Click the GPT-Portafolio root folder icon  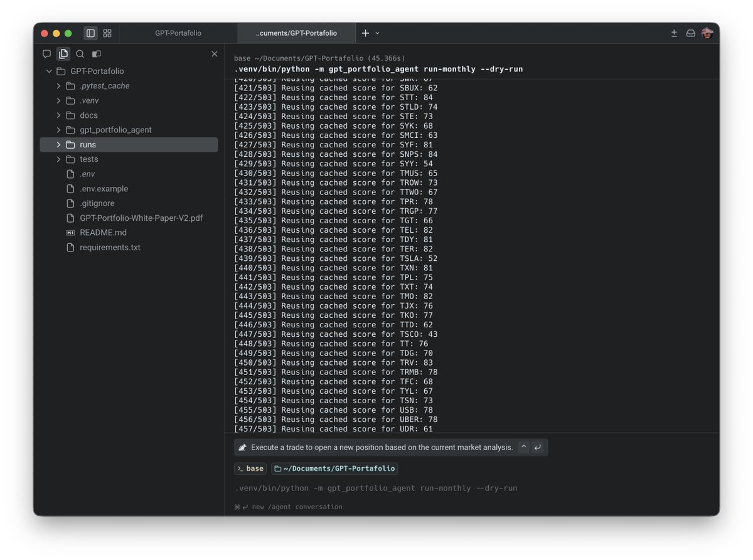(61, 71)
